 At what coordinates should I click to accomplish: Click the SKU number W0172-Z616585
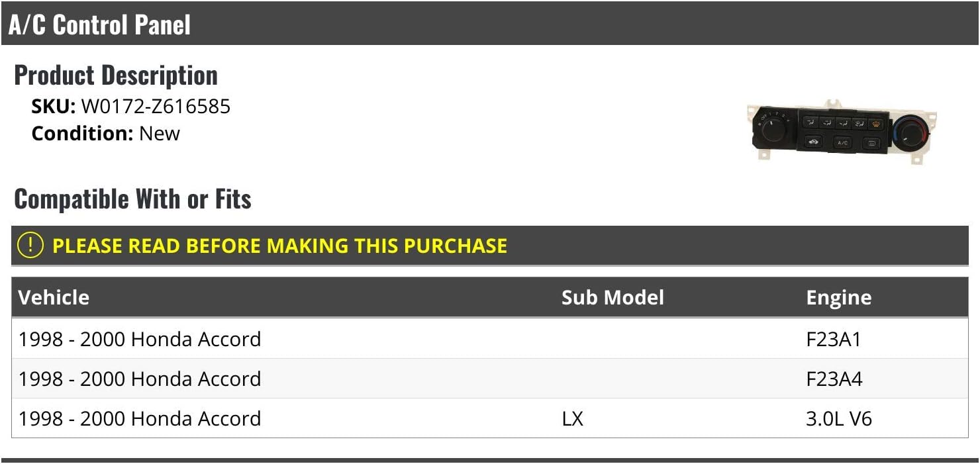pos(156,107)
